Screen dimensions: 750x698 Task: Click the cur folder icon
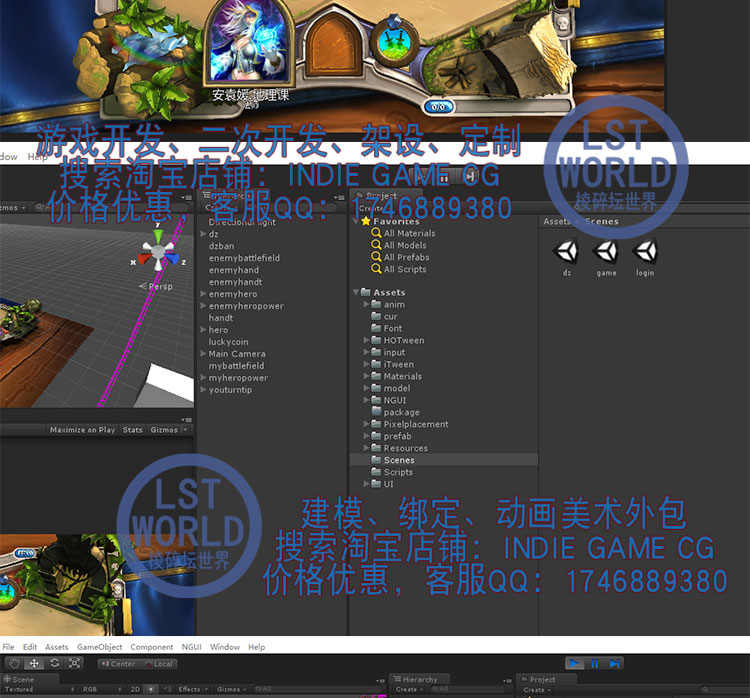(x=376, y=316)
